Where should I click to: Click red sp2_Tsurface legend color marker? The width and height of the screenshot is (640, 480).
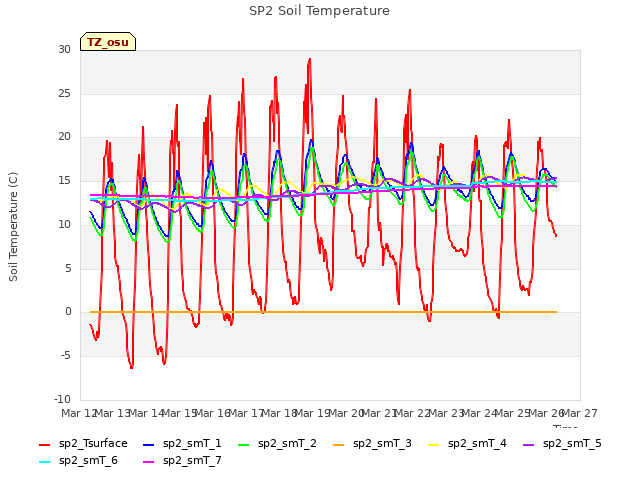point(44,444)
